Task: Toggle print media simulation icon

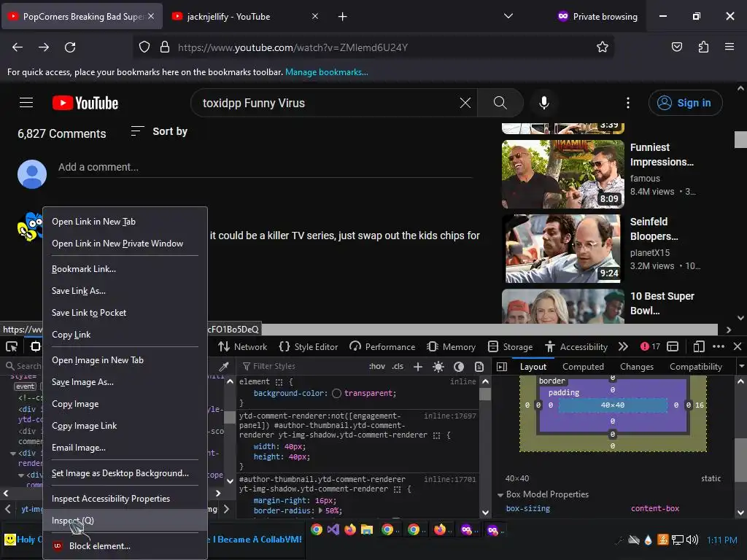Action: click(479, 366)
